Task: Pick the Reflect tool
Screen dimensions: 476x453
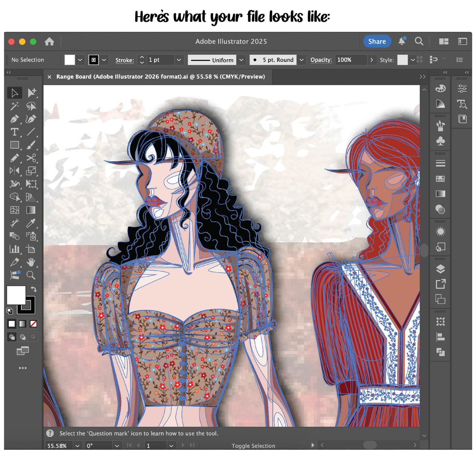Action: [x=15, y=171]
